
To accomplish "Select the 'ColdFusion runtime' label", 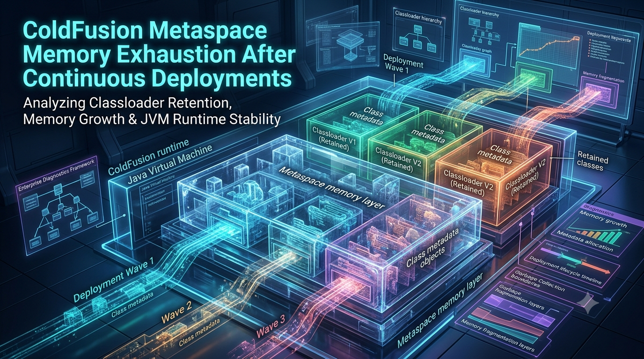I will pos(147,158).
